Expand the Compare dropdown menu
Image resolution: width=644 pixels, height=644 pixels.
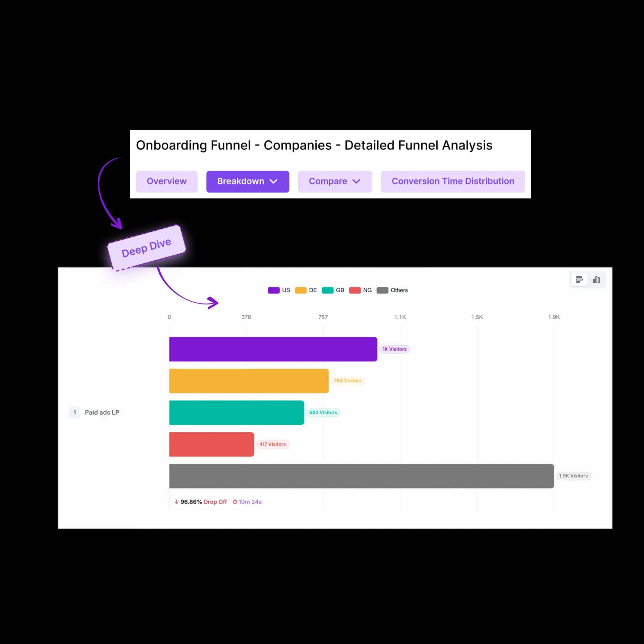335,181
